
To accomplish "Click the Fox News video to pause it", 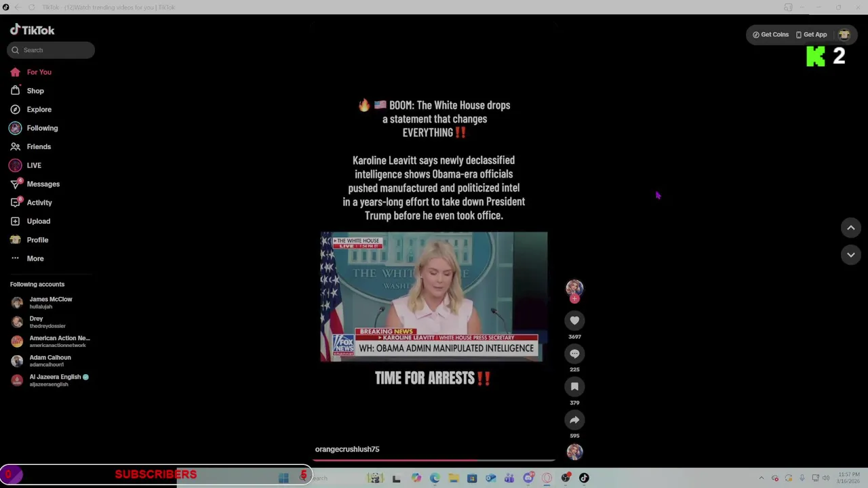I will [434, 297].
